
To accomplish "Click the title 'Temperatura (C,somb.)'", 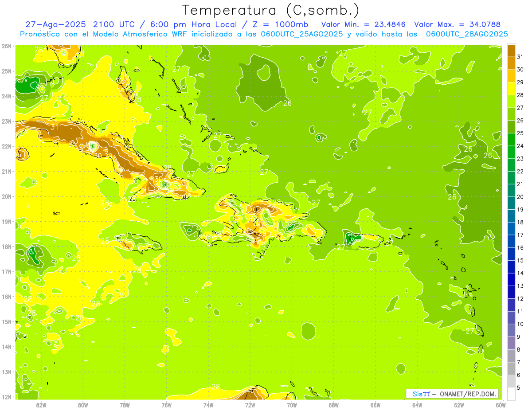I will (x=271, y=10).
